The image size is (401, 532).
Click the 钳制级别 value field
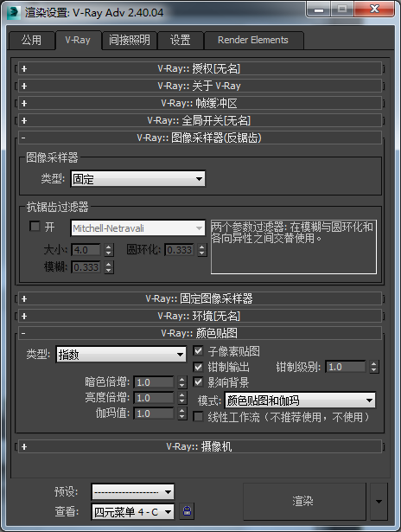(346, 367)
